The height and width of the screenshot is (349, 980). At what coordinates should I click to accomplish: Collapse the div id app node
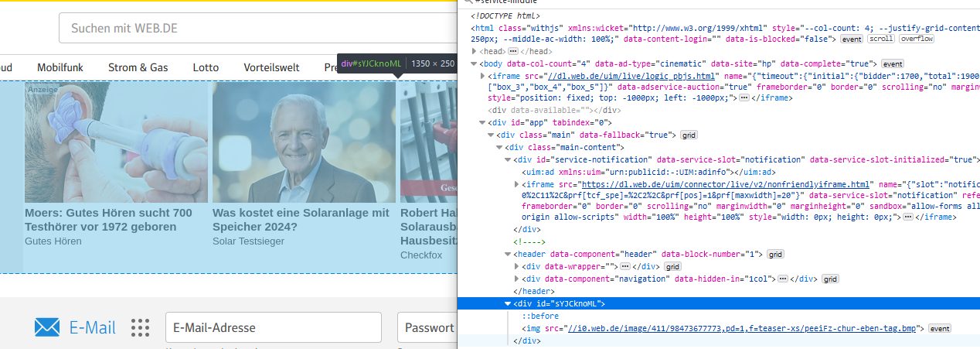[483, 122]
